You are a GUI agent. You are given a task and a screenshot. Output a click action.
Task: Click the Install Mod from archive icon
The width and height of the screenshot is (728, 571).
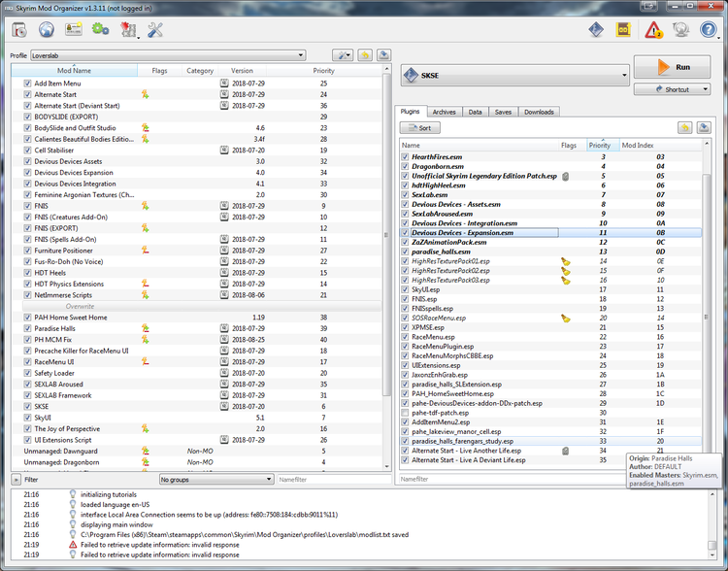tap(19, 30)
